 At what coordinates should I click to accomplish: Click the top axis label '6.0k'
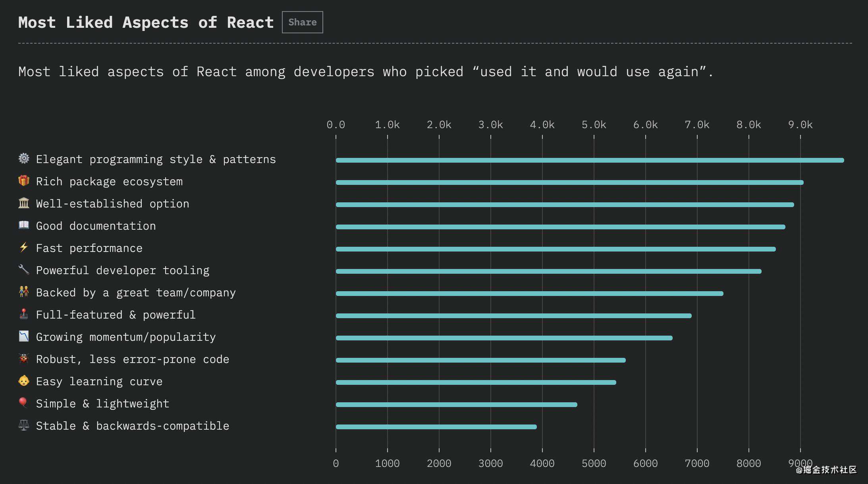(646, 125)
